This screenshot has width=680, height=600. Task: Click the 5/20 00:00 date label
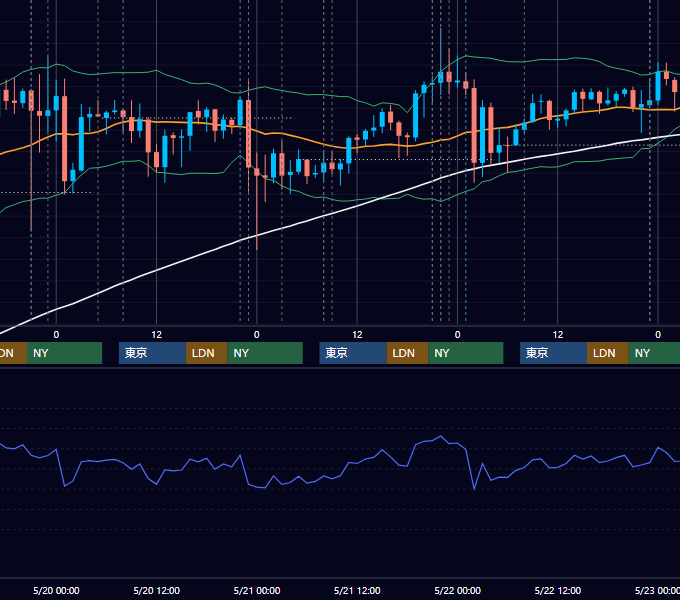(56, 590)
